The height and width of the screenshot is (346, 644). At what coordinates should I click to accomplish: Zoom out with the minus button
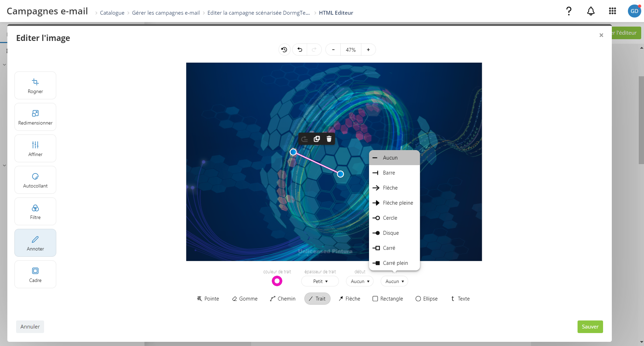click(333, 50)
